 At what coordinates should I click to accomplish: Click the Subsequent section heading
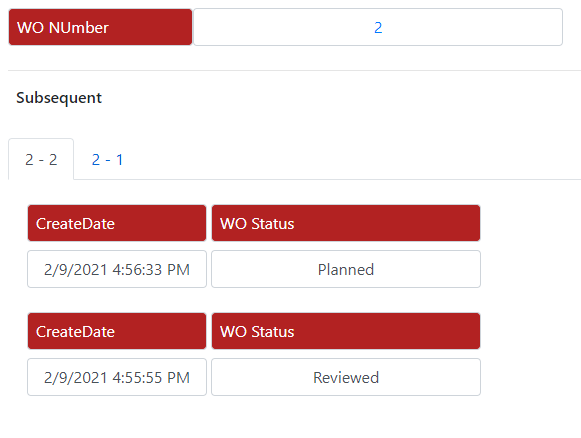pos(59,98)
